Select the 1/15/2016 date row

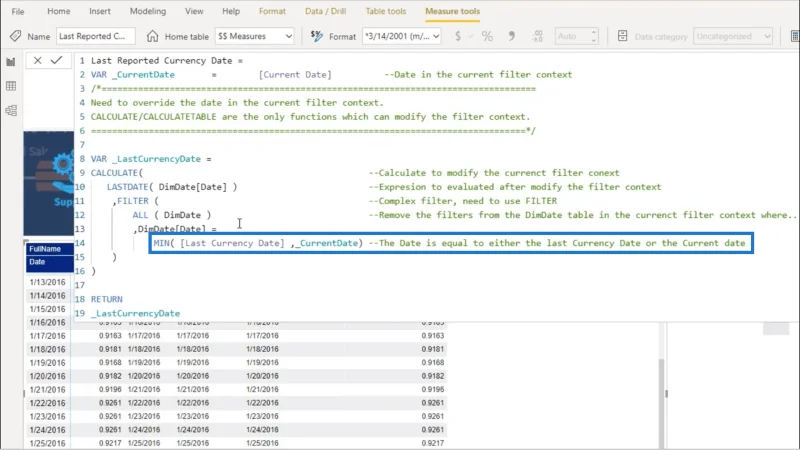47,309
